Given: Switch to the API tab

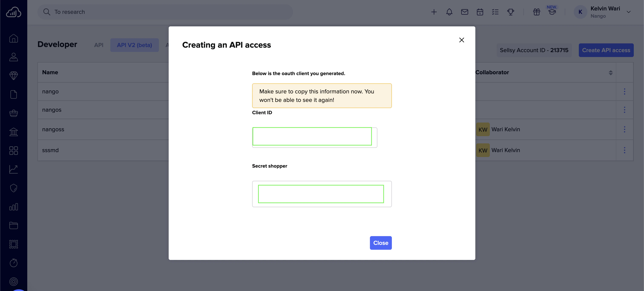Looking at the screenshot, I should click(99, 45).
